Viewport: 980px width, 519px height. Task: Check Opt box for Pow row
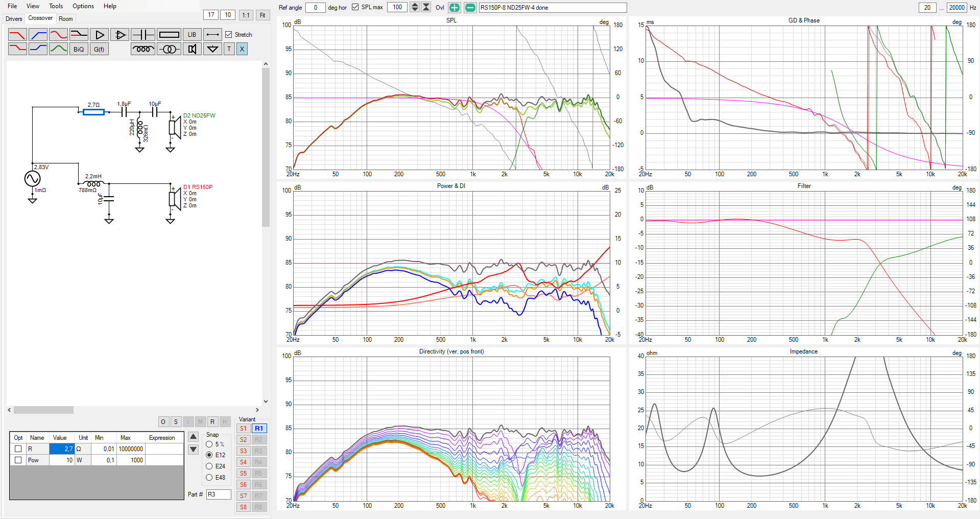click(18, 460)
